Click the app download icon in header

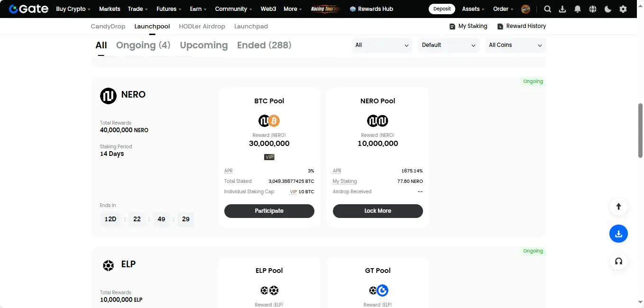click(562, 9)
